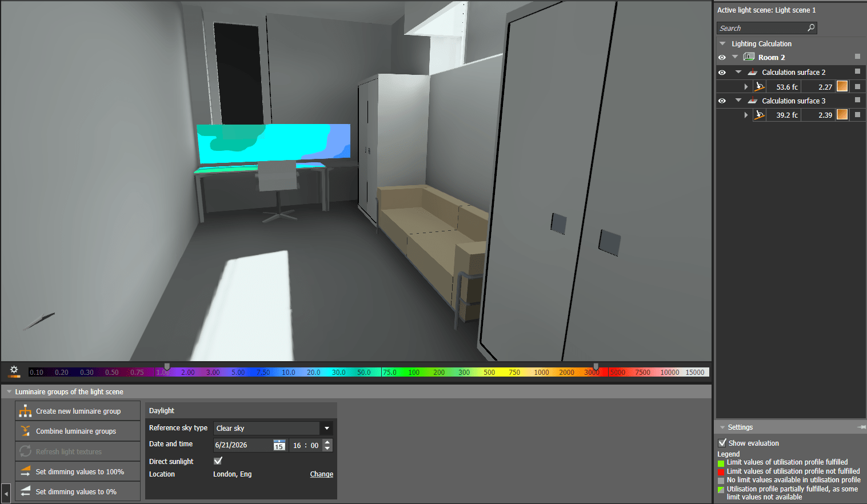Image resolution: width=867 pixels, height=504 pixels.
Task: Click the hour value 16 in the time field
Action: coord(297,445)
